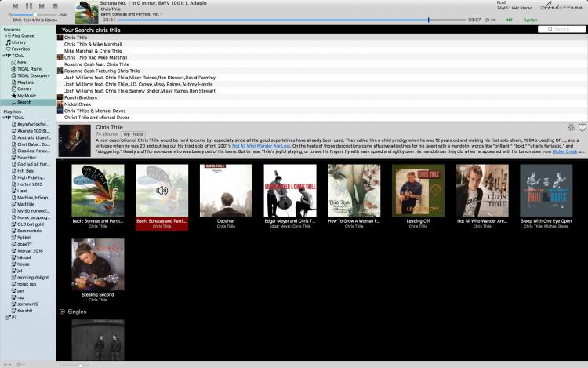Select Chris Thile artist result
Viewport: 588px width, 368px height.
coord(321,38)
